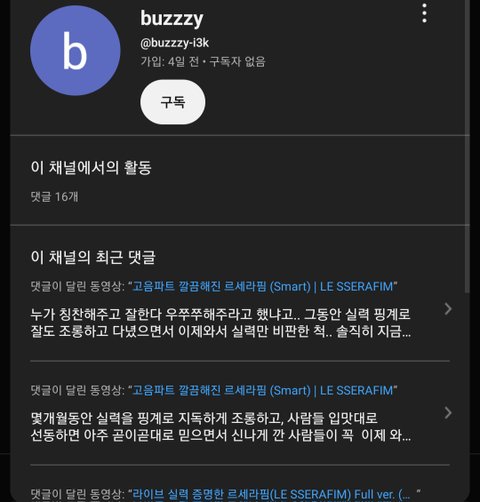Click the '댓글 16개' comment count
The width and height of the screenshot is (480, 502).
[x=54, y=197]
